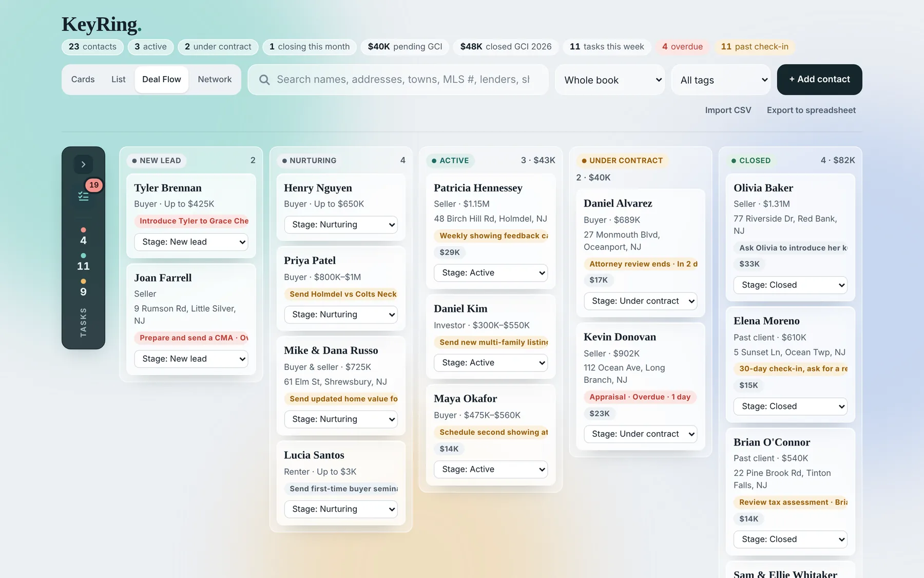Screen dimensions: 924x578
Task: Click Export to spreadsheet link
Action: pos(811,110)
